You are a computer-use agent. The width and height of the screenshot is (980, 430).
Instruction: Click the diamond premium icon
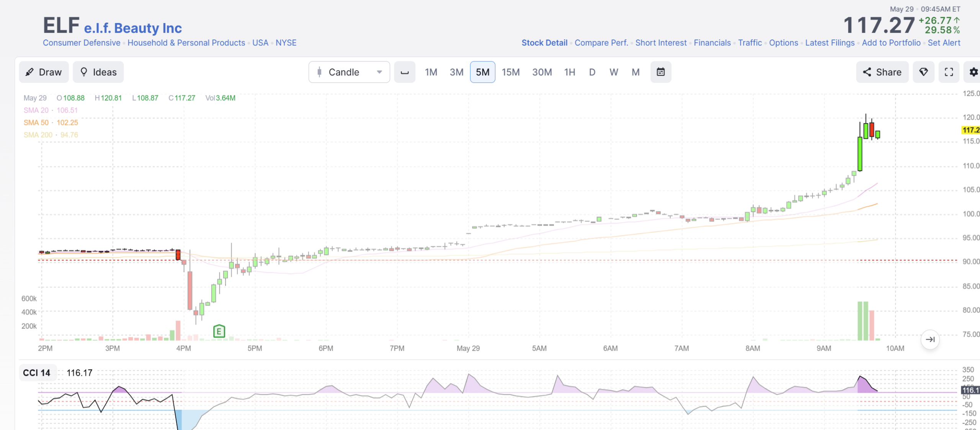click(x=923, y=72)
